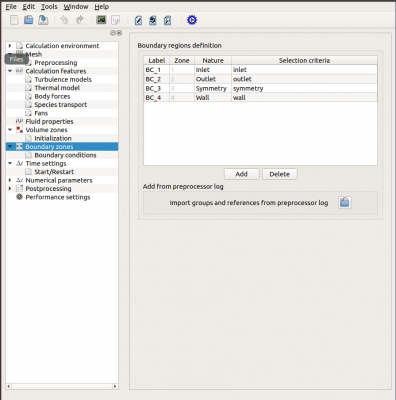This screenshot has height=400, width=396.
Task: Click the Add button
Action: pos(241,174)
